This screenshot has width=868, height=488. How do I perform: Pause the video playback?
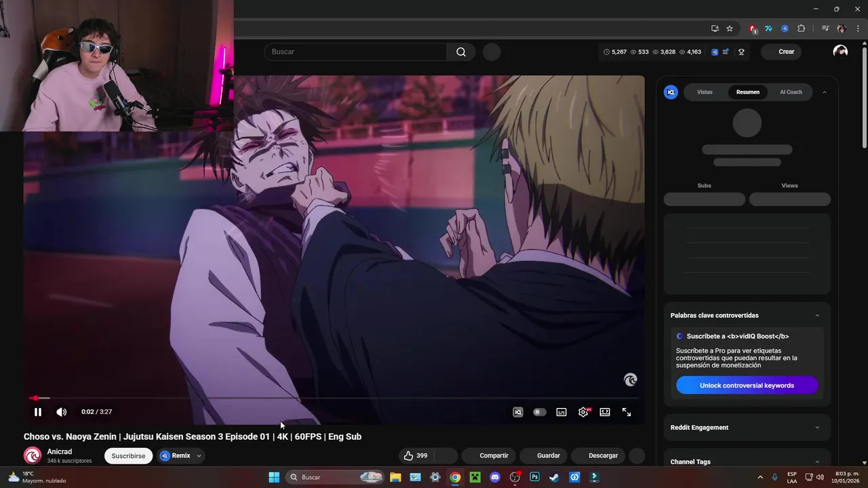coord(38,412)
